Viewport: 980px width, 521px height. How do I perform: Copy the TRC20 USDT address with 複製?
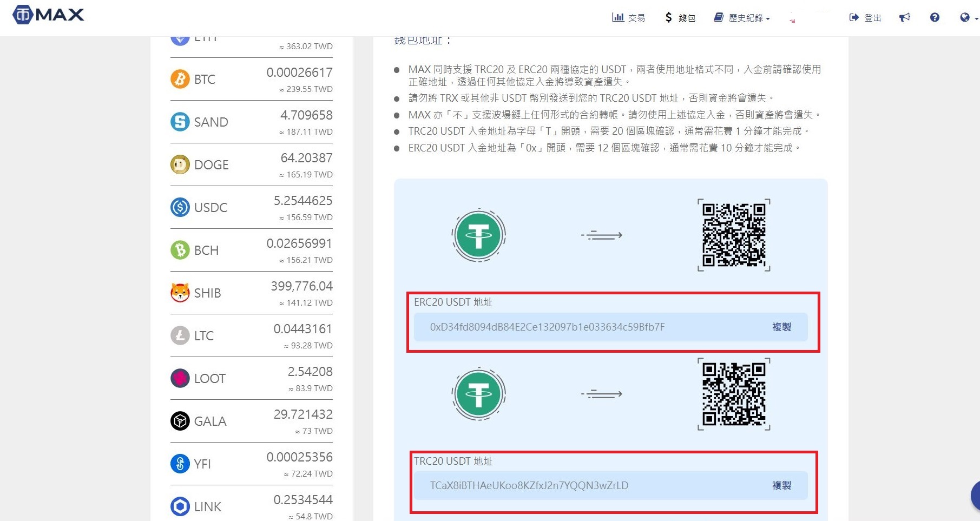coord(781,485)
